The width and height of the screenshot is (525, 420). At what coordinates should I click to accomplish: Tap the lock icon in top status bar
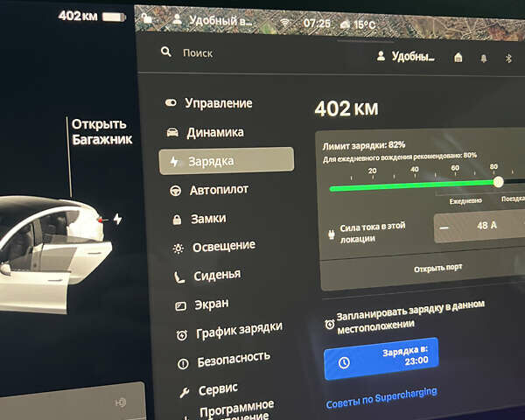146,17
